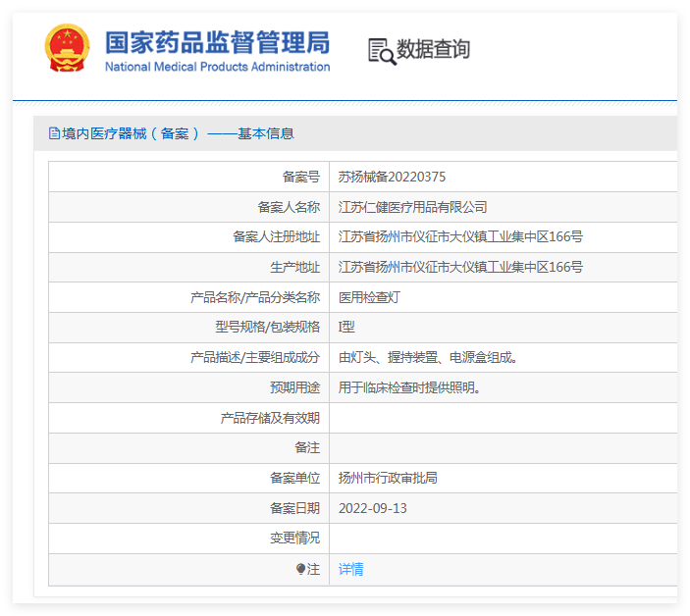This screenshot has width=690, height=616.
Task: Select the value 江苏仁健医疗用品有限公司
Action: [412, 207]
